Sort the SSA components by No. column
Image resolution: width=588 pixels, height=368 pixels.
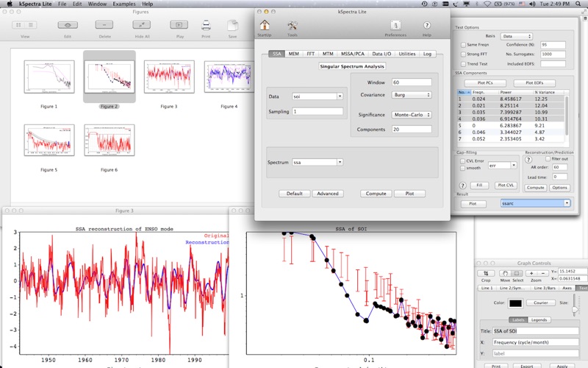tap(464, 92)
